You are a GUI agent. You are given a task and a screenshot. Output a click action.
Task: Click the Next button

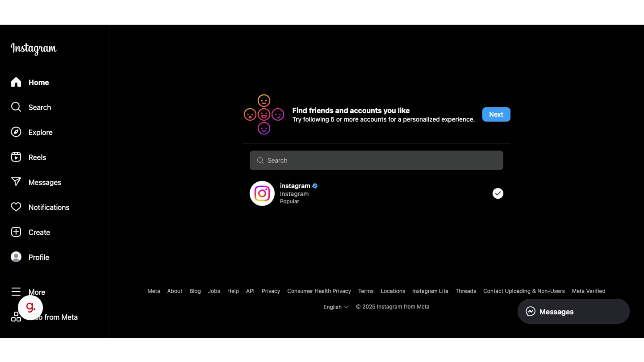coord(496,114)
